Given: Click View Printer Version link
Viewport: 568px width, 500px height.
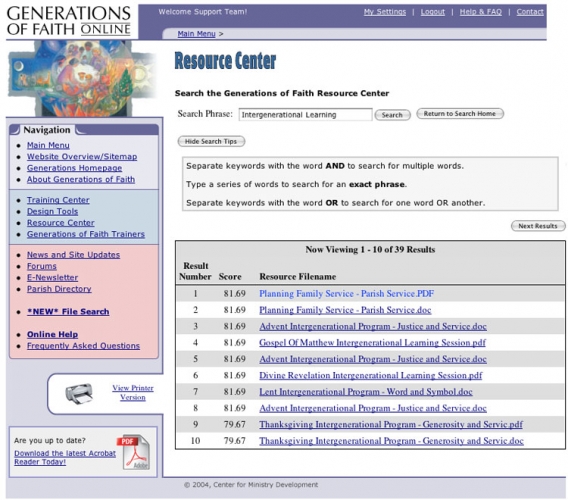Looking at the screenshot, I should tap(133, 392).
